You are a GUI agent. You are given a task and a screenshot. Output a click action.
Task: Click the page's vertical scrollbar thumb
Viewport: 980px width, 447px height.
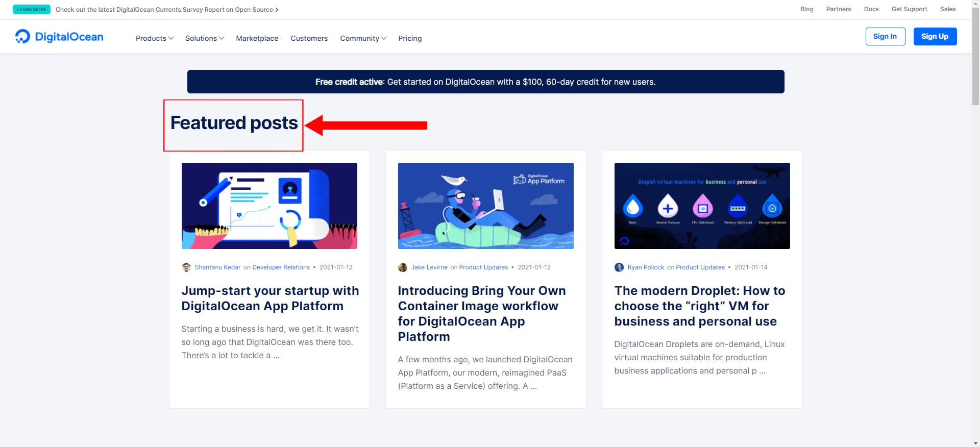coord(975,56)
